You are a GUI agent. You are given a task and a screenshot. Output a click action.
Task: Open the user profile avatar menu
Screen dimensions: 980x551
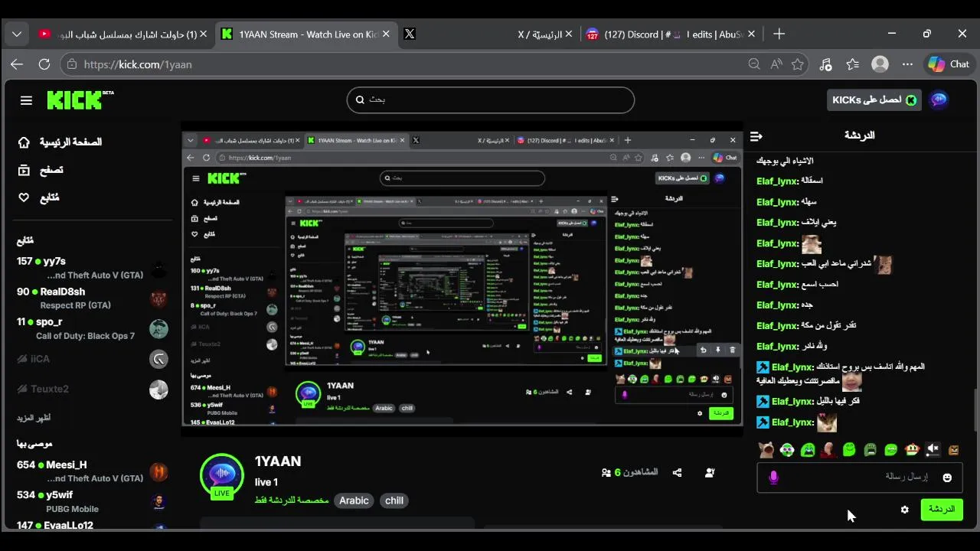pyautogui.click(x=939, y=99)
